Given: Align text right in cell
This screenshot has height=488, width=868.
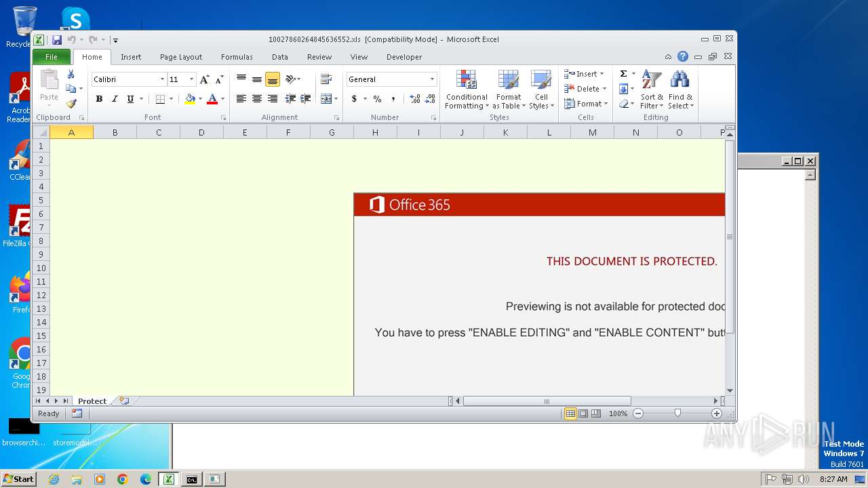Looking at the screenshot, I should (272, 99).
